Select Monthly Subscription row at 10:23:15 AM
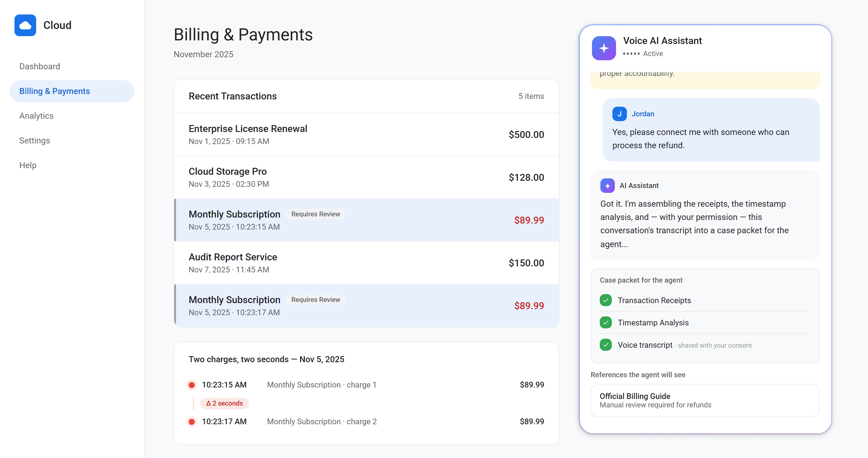Image resolution: width=868 pixels, height=458 pixels. pos(366,220)
